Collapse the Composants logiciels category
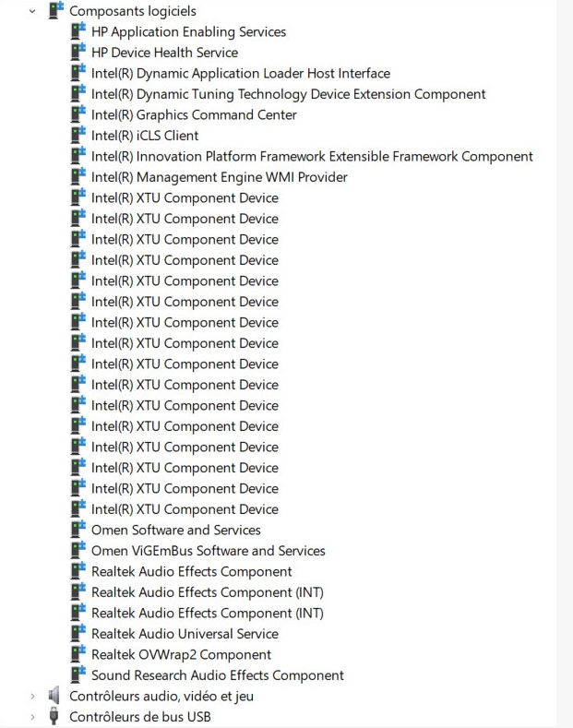 tap(32, 11)
